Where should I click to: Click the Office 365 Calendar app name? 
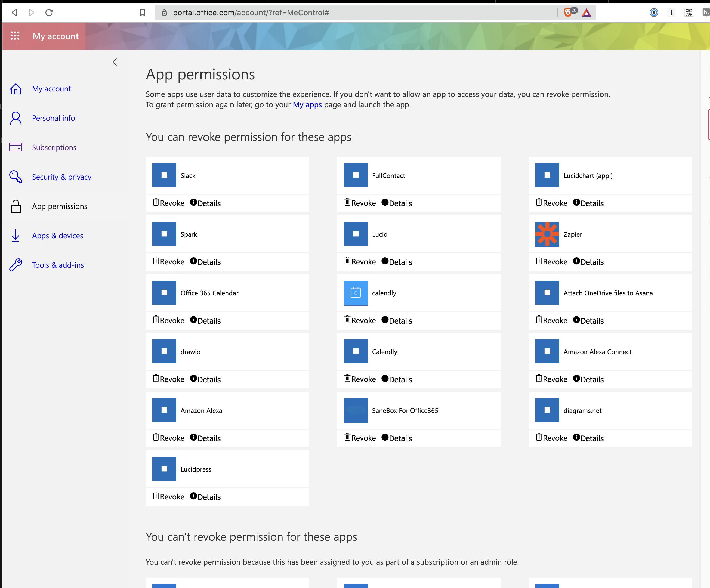tap(209, 293)
